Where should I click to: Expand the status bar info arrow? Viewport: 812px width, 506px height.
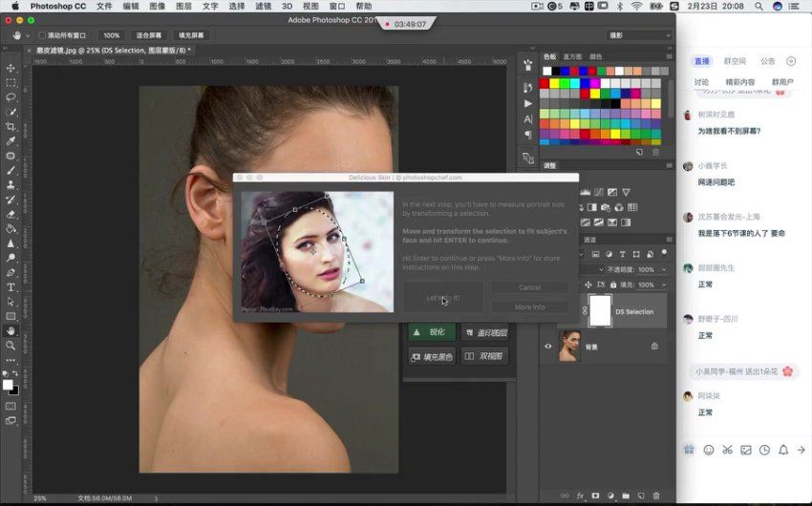pyautogui.click(x=156, y=498)
